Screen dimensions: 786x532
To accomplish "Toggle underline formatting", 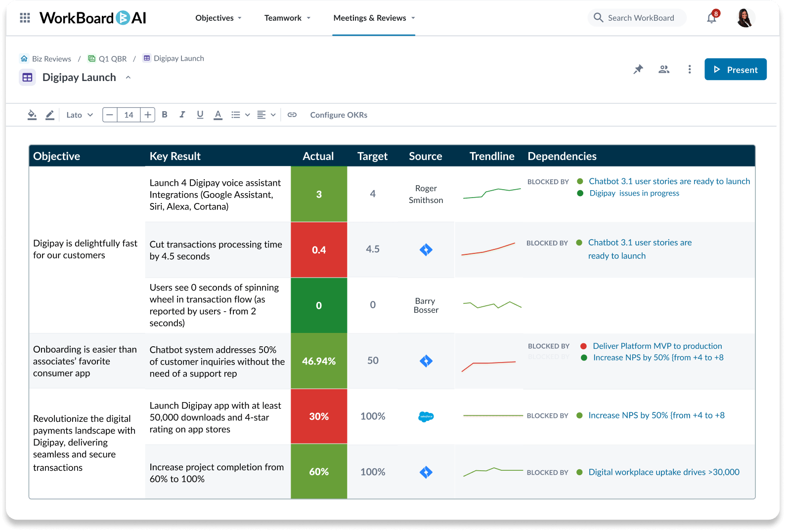I will pos(200,115).
